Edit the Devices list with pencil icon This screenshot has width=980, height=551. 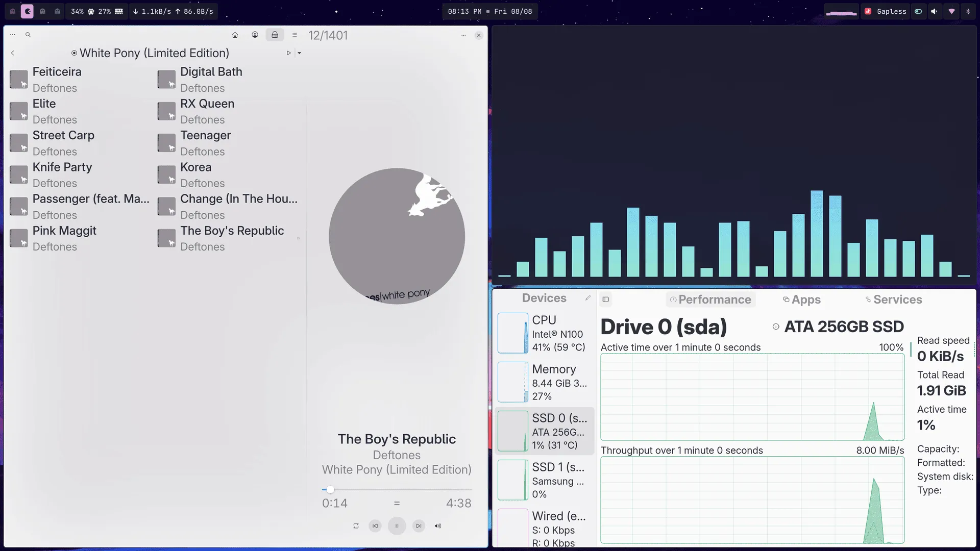tap(588, 298)
